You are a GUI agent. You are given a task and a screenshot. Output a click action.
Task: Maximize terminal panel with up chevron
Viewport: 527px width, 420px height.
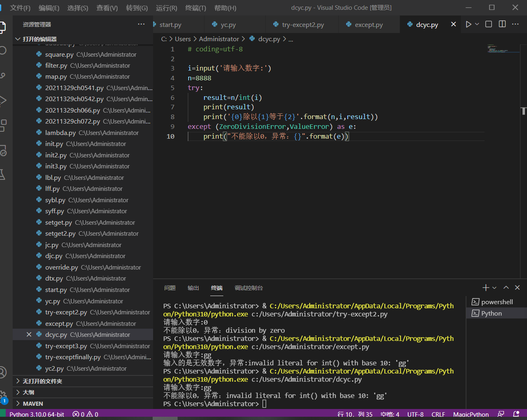pos(506,288)
